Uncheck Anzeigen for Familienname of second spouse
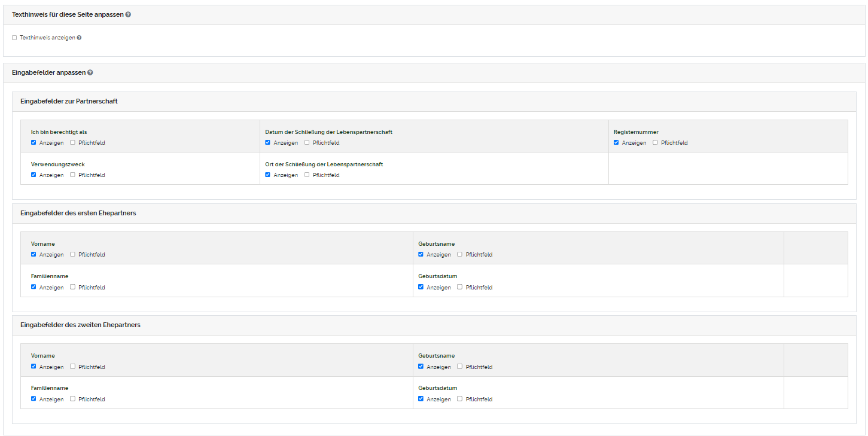Viewport: 868px width, 436px height. [x=33, y=398]
